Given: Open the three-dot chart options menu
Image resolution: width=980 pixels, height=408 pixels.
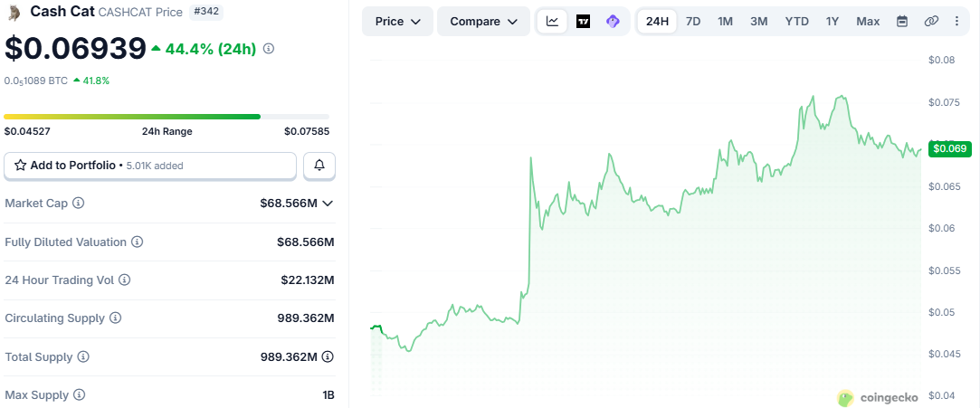Looking at the screenshot, I should click(956, 21).
